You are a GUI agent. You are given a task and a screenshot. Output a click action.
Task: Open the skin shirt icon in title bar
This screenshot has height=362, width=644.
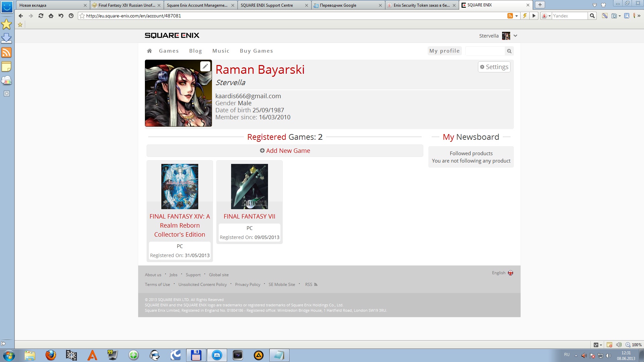[x=603, y=5]
